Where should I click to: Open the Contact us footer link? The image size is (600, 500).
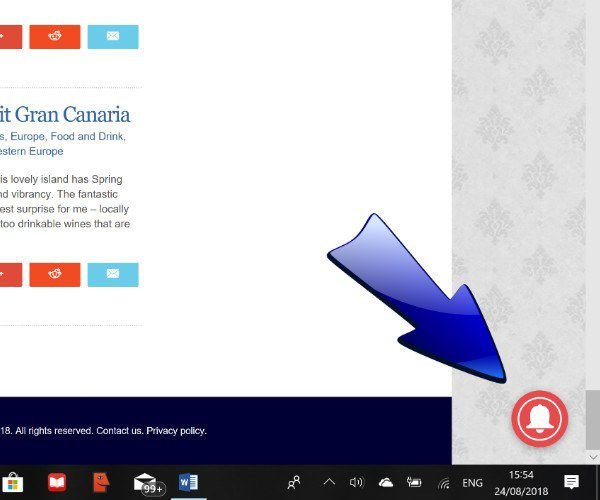[x=119, y=431]
